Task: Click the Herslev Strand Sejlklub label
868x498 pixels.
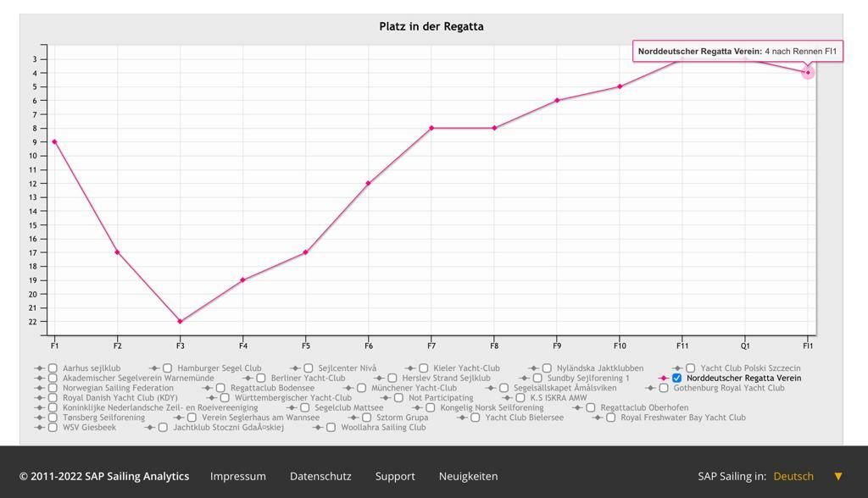Action: [x=446, y=379]
